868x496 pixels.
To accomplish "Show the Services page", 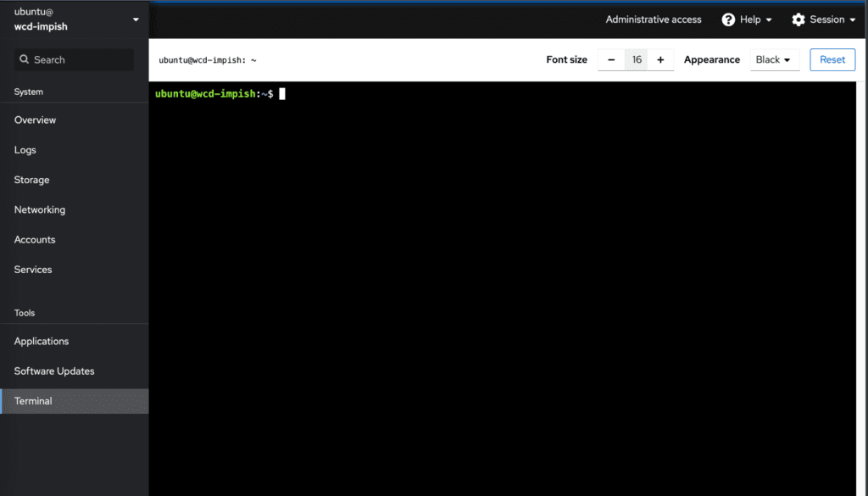I will coord(75,270).
